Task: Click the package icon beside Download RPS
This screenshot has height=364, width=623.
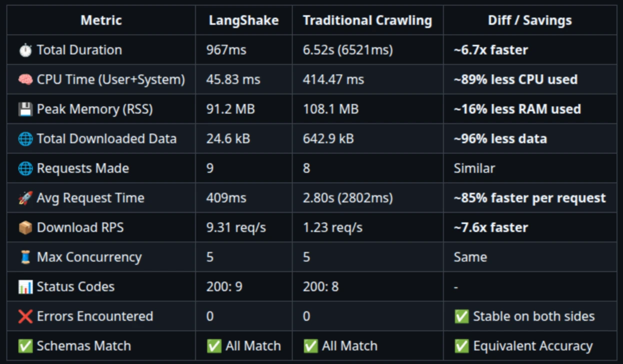Action: point(25,227)
